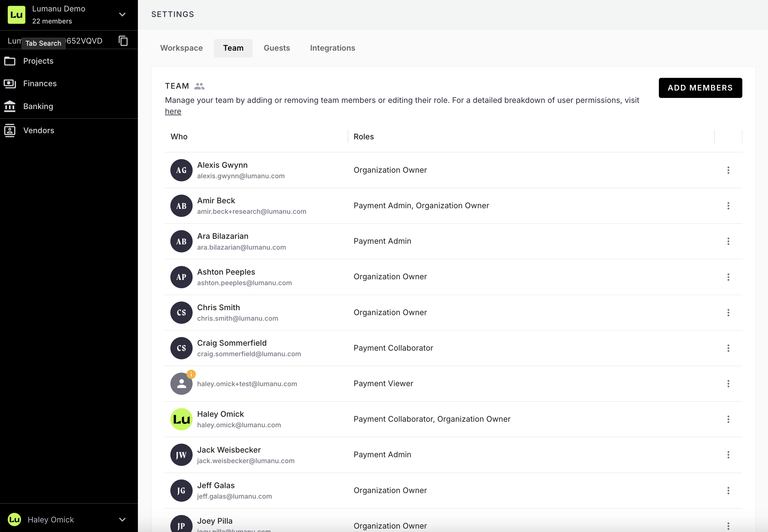768x532 pixels.
Task: Click the Banking building icon
Action: tap(10, 106)
